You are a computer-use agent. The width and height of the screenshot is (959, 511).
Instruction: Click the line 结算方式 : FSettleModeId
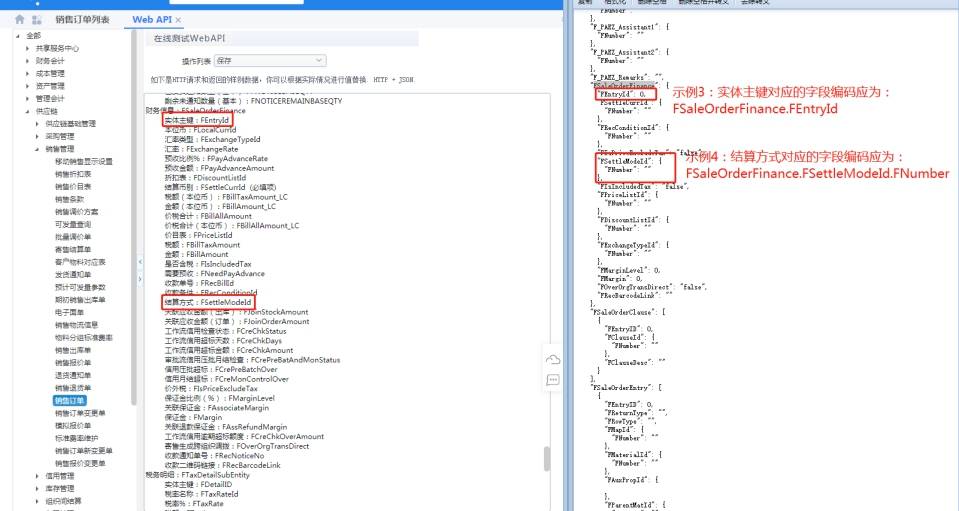(x=207, y=302)
